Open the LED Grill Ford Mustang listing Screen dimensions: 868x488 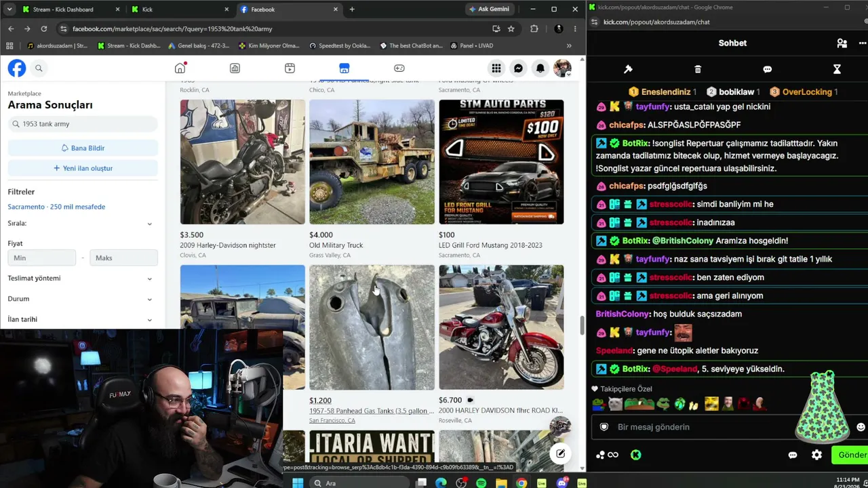tap(490, 245)
